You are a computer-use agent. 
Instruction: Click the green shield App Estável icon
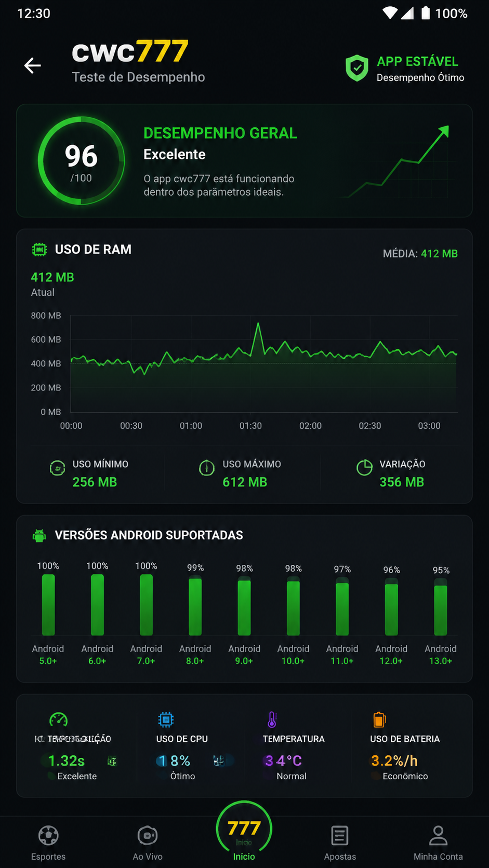tap(357, 69)
